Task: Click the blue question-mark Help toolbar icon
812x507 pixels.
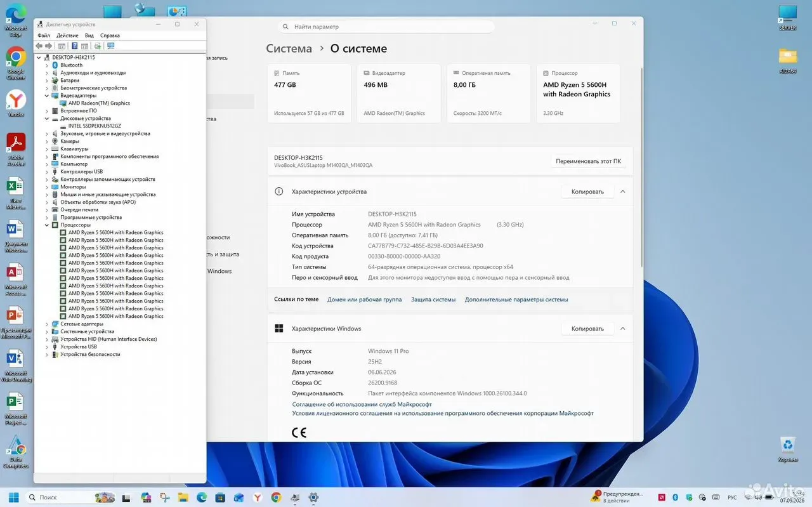Action: point(74,46)
